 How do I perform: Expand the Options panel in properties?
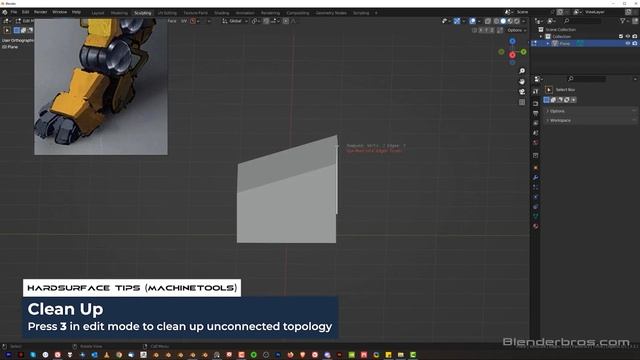(x=590, y=111)
